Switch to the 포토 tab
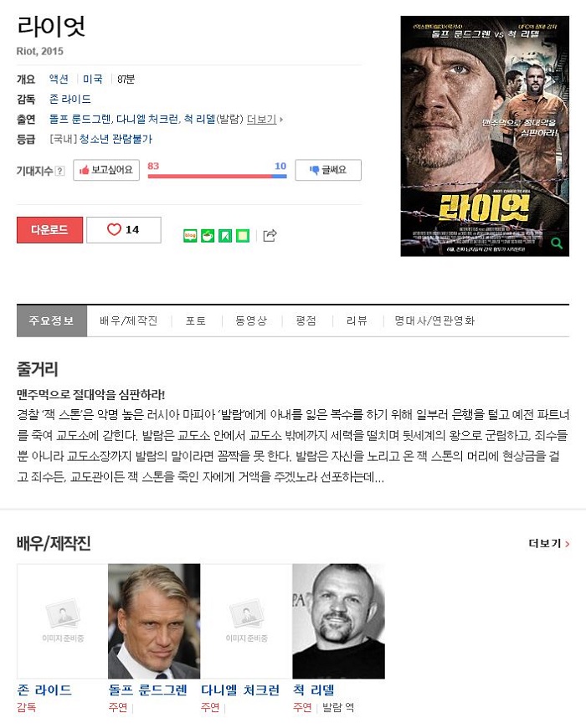586x728 pixels. click(196, 320)
